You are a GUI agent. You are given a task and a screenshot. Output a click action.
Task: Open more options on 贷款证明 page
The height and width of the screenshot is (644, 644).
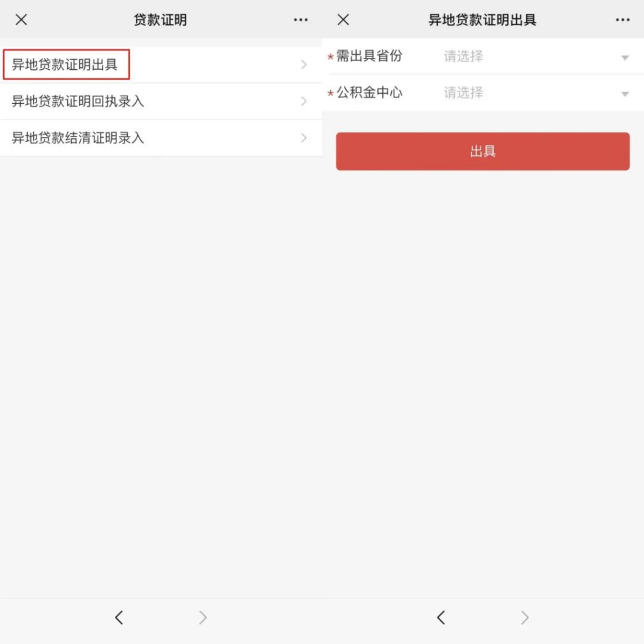coord(301,19)
